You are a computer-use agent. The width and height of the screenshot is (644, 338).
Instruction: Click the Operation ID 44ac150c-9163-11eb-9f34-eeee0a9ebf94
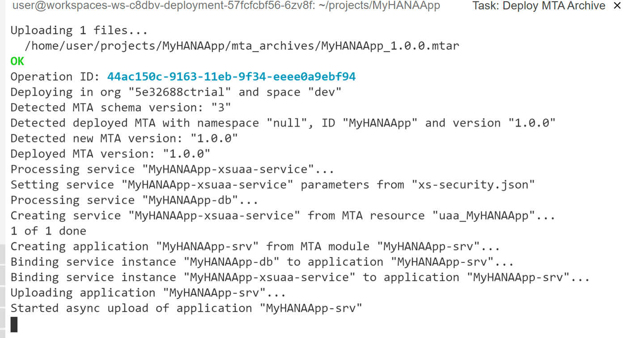point(231,77)
